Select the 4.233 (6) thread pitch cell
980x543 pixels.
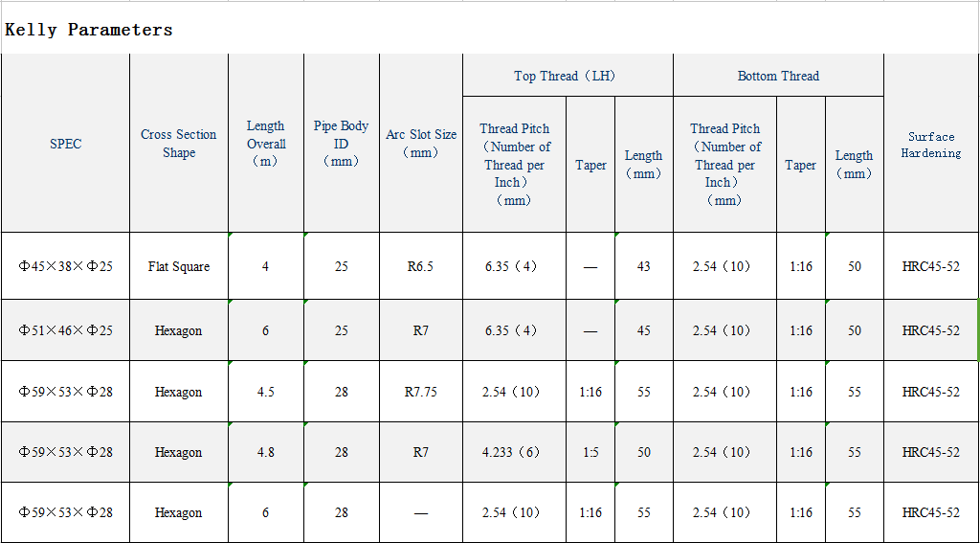(x=513, y=452)
